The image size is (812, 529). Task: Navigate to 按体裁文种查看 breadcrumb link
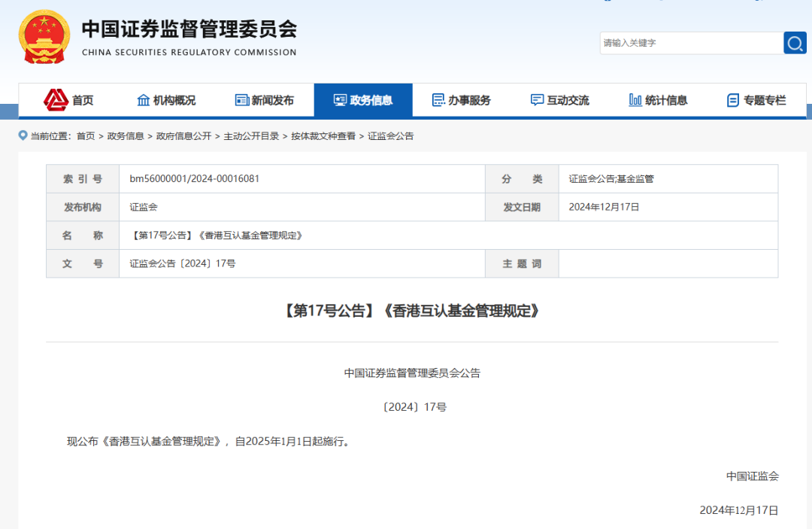click(x=323, y=136)
